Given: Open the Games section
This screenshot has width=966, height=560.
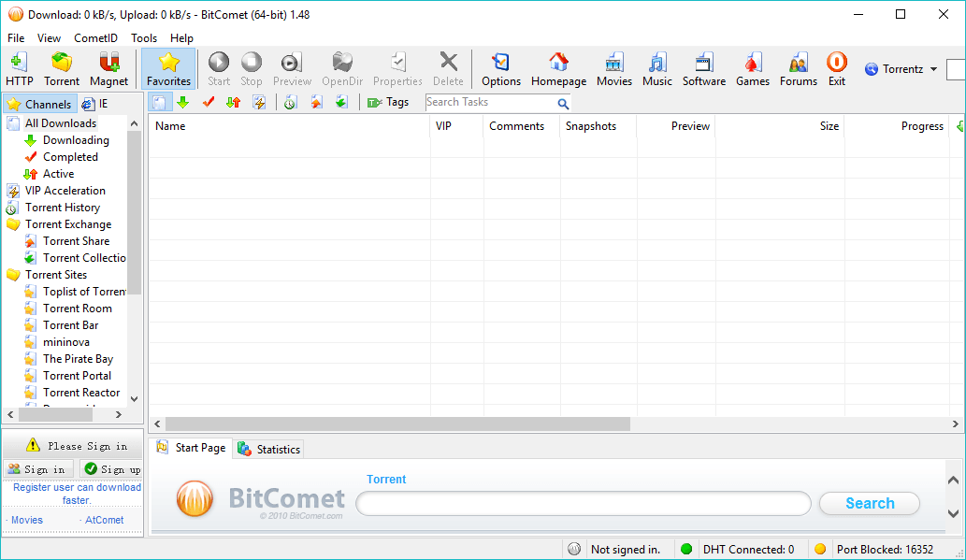Looking at the screenshot, I should 752,68.
